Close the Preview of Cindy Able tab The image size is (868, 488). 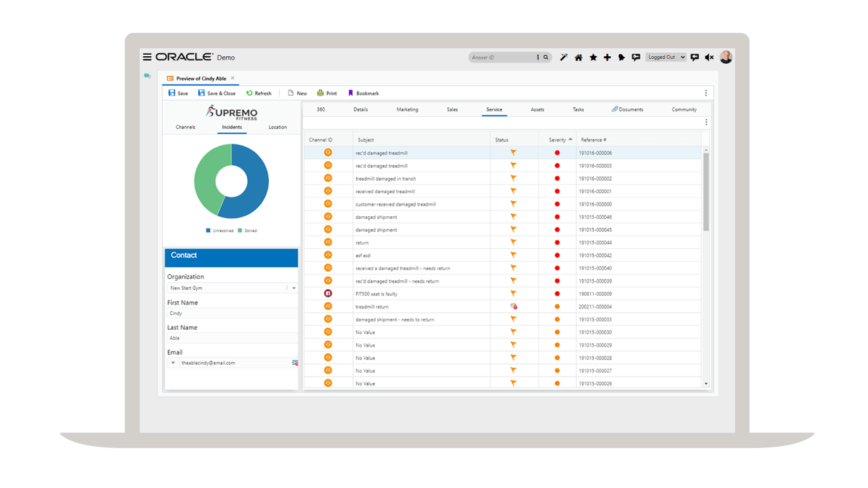pos(232,78)
